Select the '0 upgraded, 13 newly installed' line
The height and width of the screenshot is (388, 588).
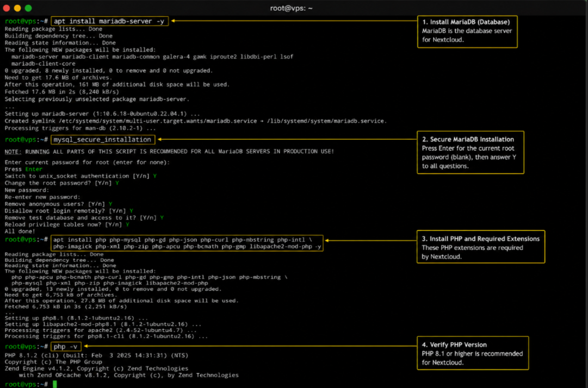point(113,289)
